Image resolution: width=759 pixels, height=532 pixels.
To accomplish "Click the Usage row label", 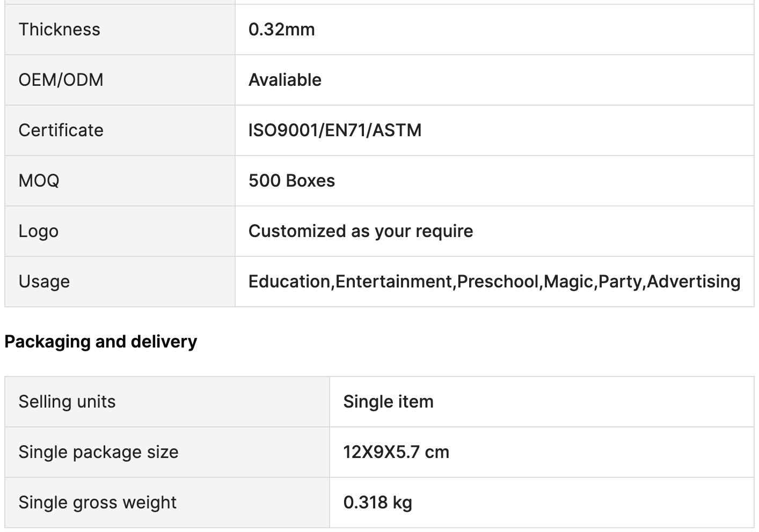I will (x=44, y=282).
